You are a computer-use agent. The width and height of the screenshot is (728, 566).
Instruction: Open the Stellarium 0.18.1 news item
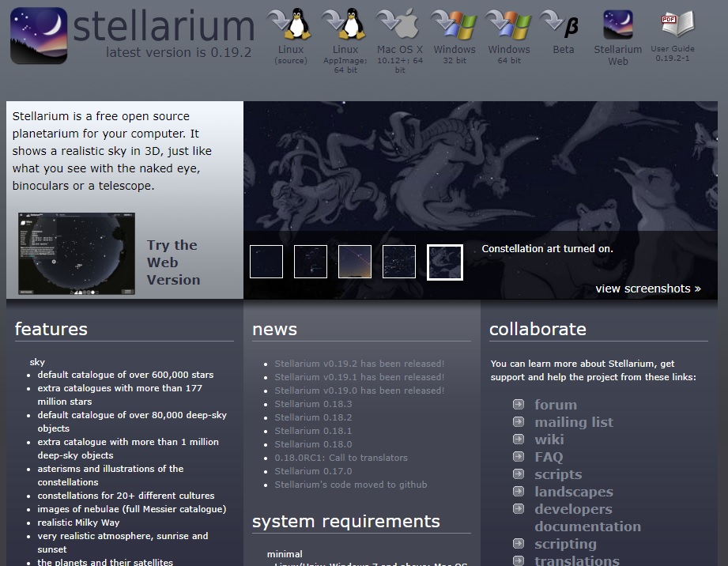(313, 431)
